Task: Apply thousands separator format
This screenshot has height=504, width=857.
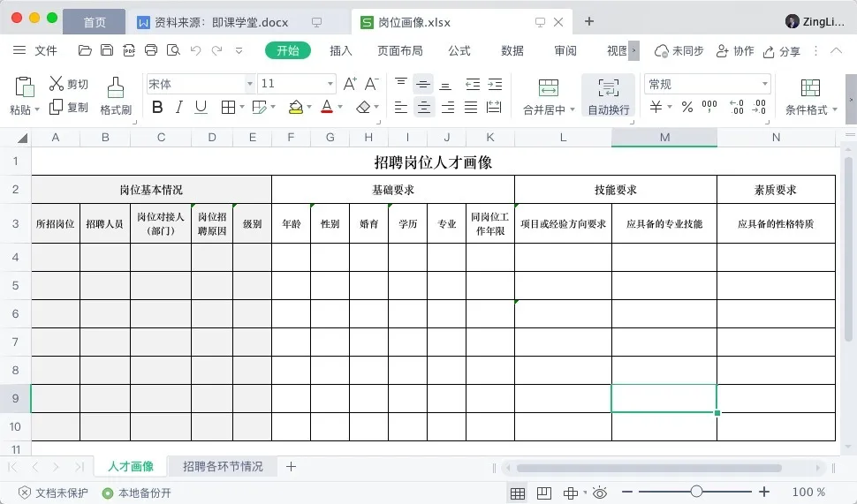Action: coord(709,107)
